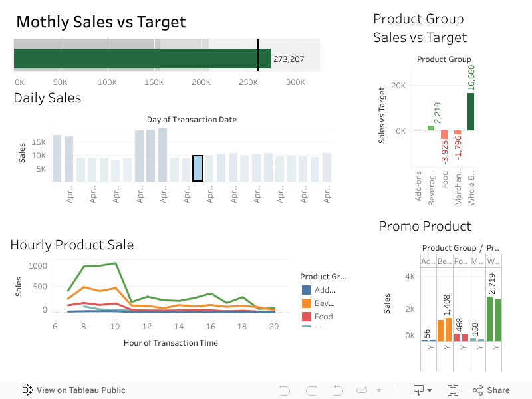Click the Replay animation icon
The width and height of the screenshot is (532, 399).
(363, 390)
